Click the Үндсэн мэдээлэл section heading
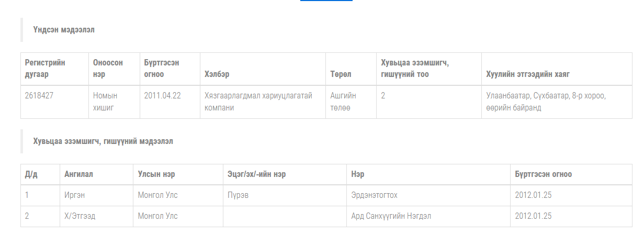The image size is (644, 234). pyautogui.click(x=64, y=30)
